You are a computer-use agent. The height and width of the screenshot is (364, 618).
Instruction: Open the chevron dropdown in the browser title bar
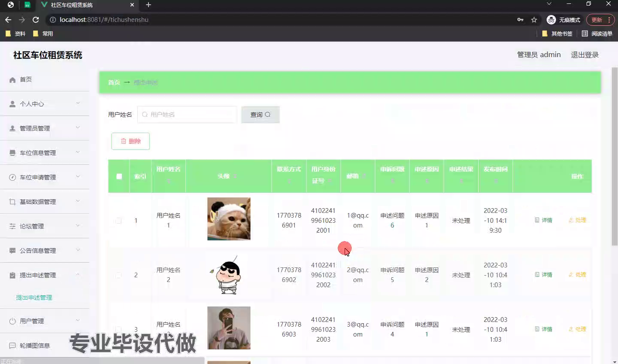click(549, 4)
